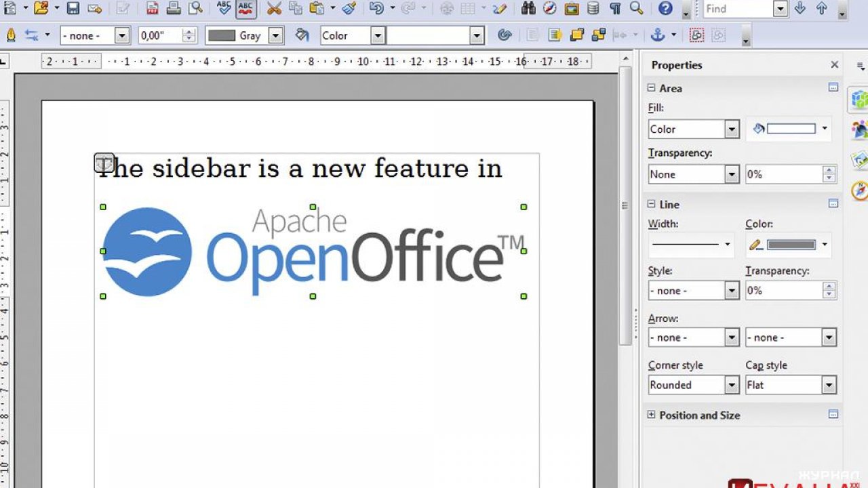
Task: Adjust the toolbar line width spinner
Action: pos(189,36)
